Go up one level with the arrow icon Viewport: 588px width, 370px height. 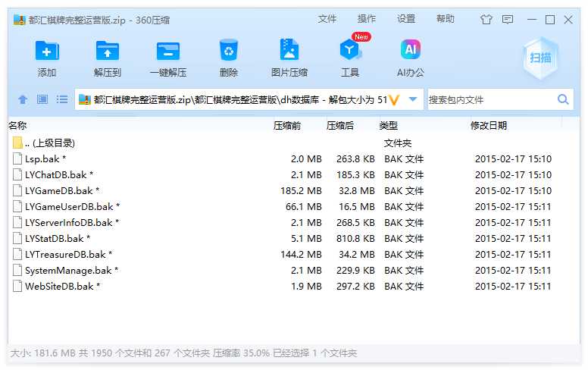(23, 99)
